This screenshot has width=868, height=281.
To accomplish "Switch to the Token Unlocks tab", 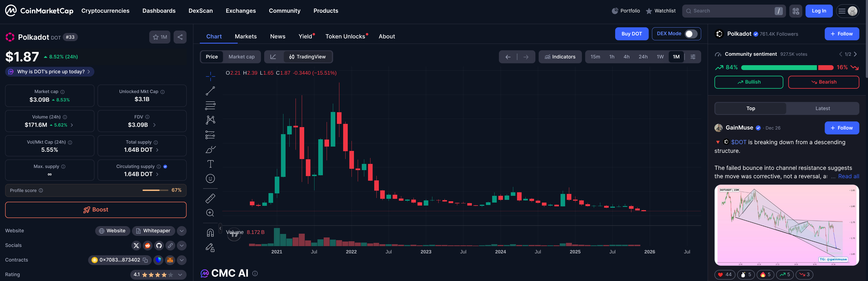I will point(345,37).
